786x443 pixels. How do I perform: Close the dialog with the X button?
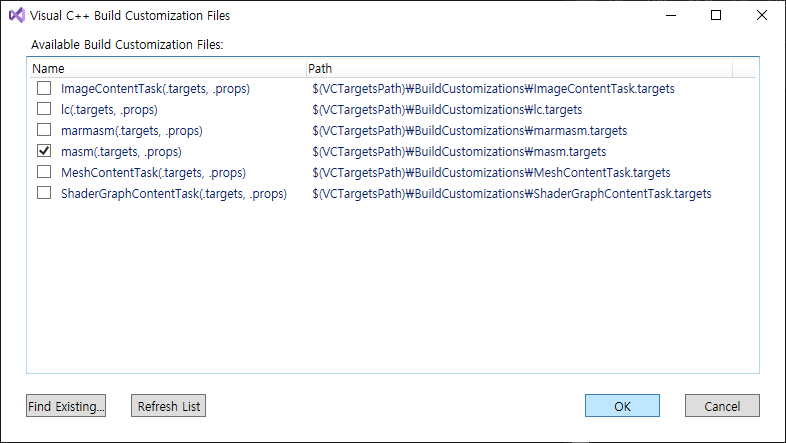coord(761,15)
